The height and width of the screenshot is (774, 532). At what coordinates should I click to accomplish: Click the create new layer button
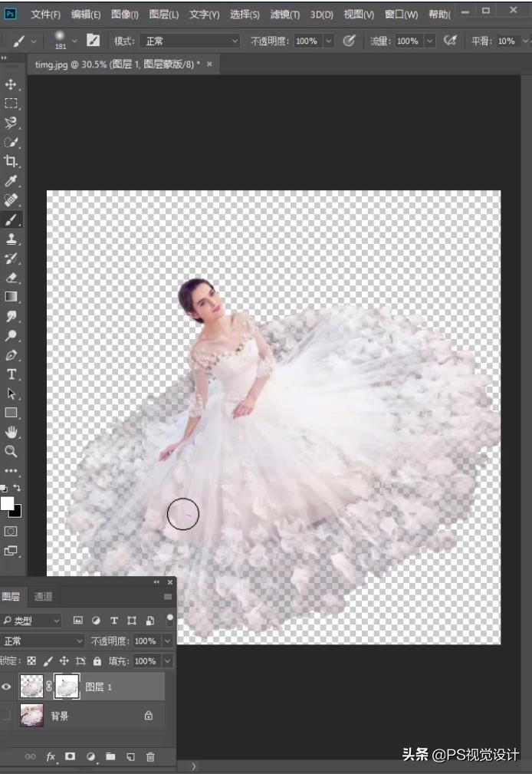click(x=130, y=756)
